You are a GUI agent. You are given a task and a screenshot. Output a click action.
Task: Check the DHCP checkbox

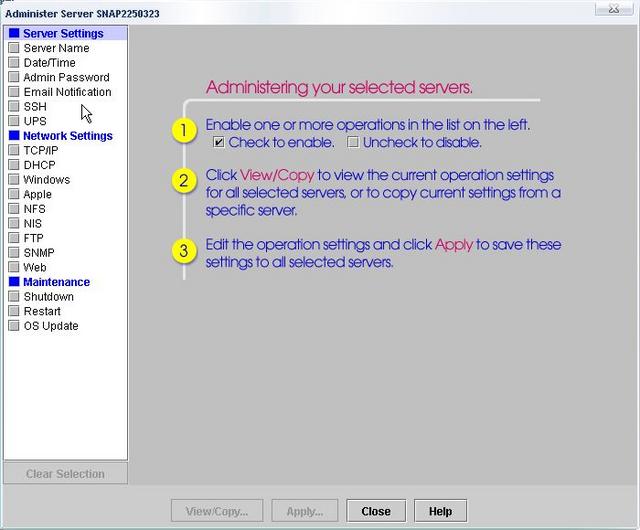point(14,165)
